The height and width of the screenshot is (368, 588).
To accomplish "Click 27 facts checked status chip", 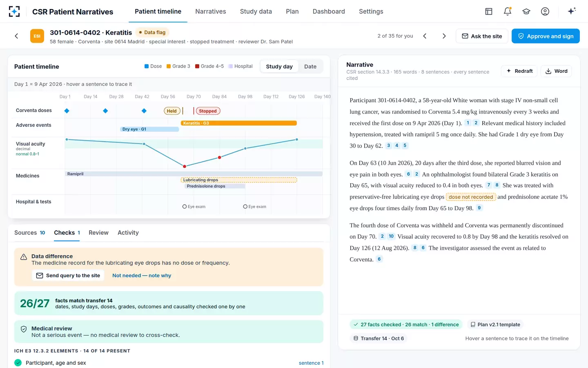I will pyautogui.click(x=406, y=325).
